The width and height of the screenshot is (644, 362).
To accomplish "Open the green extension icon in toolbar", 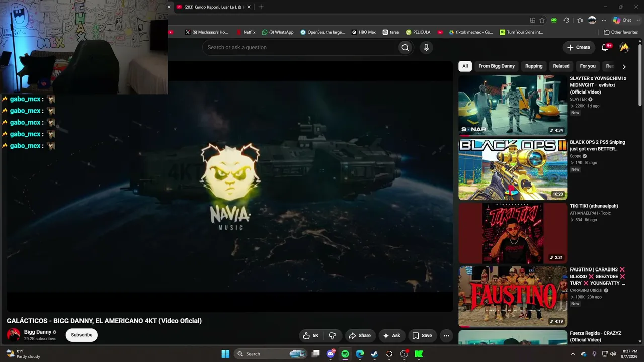I will click(x=554, y=20).
